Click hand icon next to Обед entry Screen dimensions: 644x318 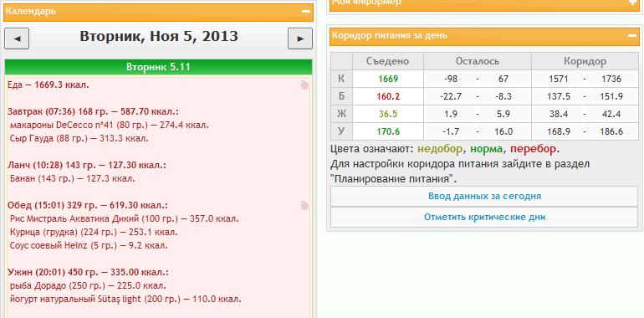coord(304,205)
